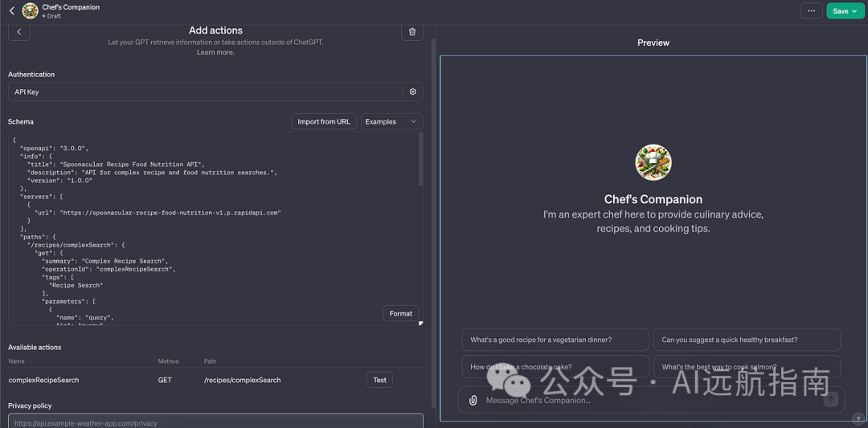Image resolution: width=868 pixels, height=428 pixels.
Task: Format the schema with the Format button
Action: pos(401,313)
